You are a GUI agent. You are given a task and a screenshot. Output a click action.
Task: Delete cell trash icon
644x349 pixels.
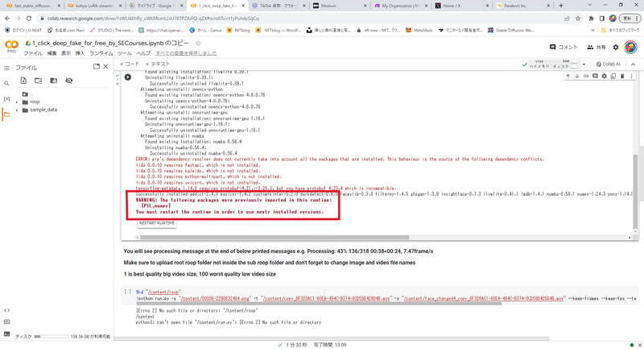[x=622, y=76]
